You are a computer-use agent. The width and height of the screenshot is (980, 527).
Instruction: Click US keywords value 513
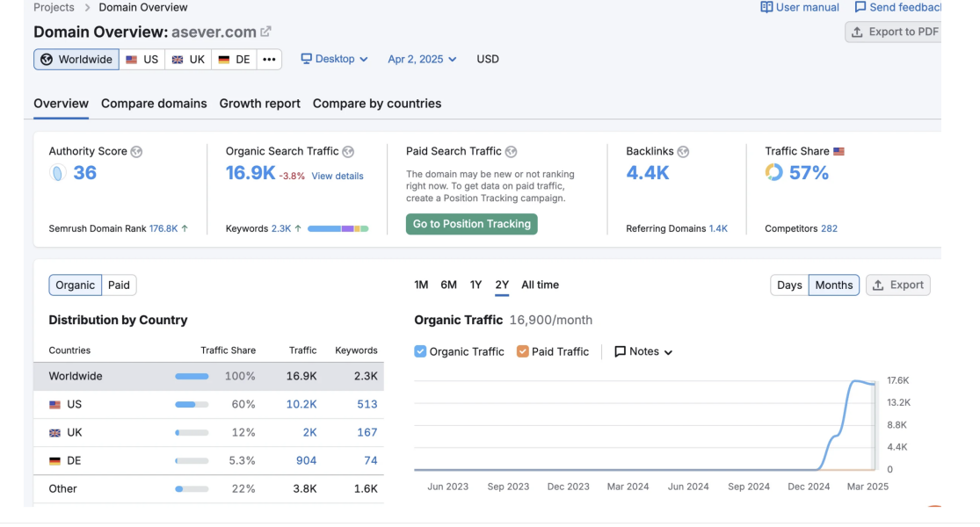pos(367,405)
